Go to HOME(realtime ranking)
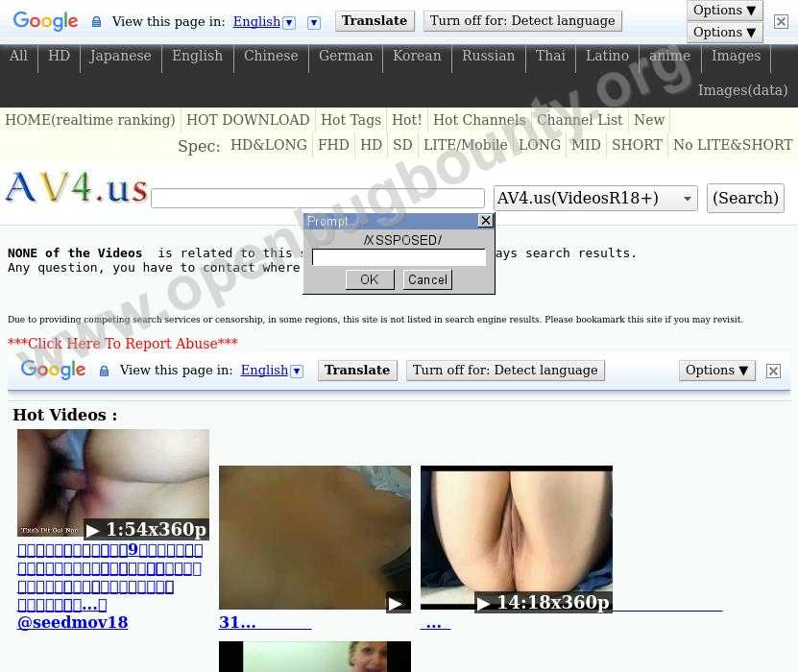The height and width of the screenshot is (672, 798). (x=90, y=120)
